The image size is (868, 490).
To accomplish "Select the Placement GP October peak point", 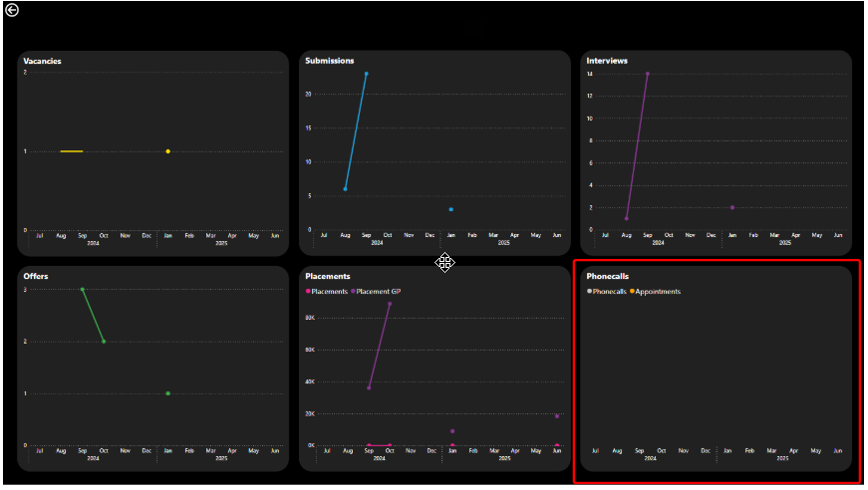I will 390,304.
